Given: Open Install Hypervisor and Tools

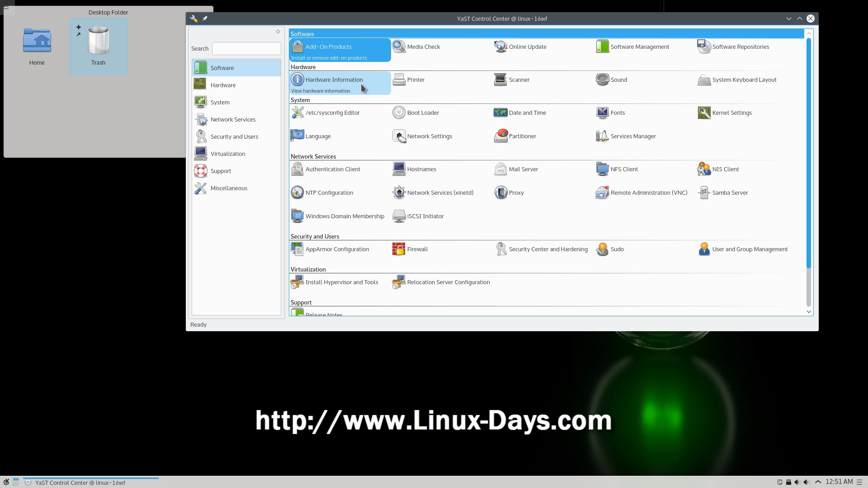Looking at the screenshot, I should coord(335,282).
